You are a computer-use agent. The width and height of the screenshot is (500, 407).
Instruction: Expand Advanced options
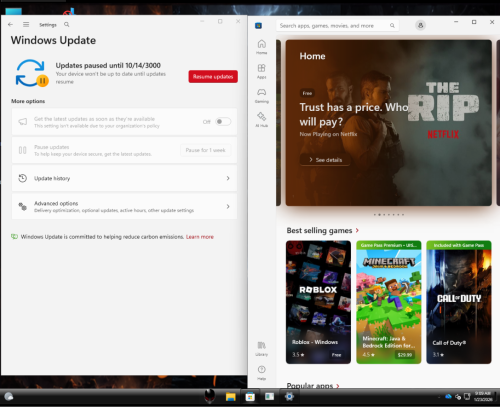tap(124, 207)
